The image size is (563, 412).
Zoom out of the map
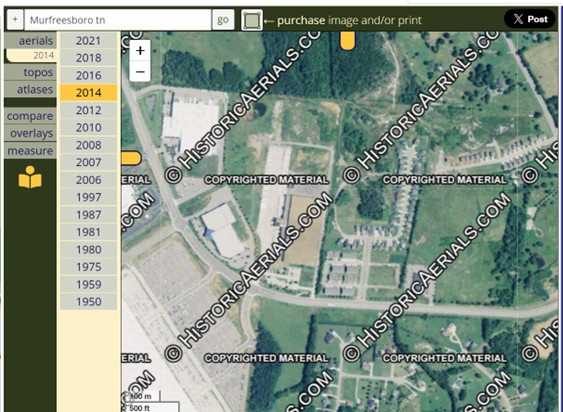(x=140, y=71)
